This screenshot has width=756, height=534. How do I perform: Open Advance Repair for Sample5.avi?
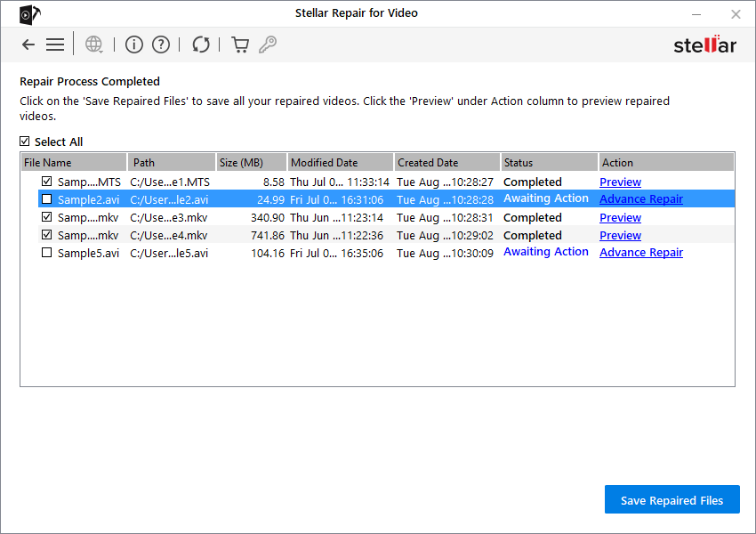click(640, 253)
